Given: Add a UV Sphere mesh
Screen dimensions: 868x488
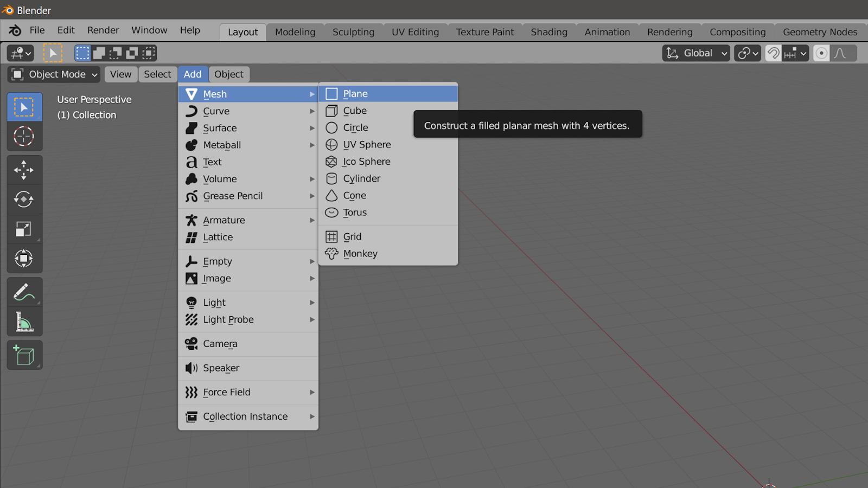Looking at the screenshot, I should click(x=388, y=145).
